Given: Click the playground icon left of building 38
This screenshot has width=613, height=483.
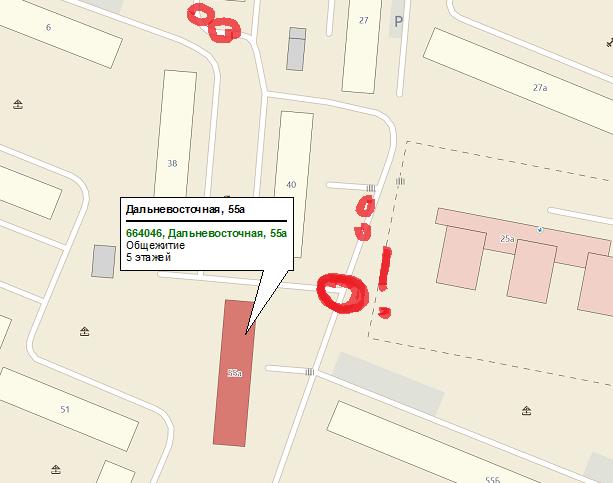Looking at the screenshot, I should (x=18, y=104).
